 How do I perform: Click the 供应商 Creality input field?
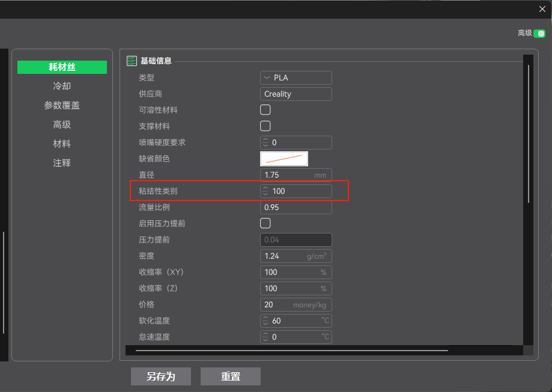[x=296, y=94]
